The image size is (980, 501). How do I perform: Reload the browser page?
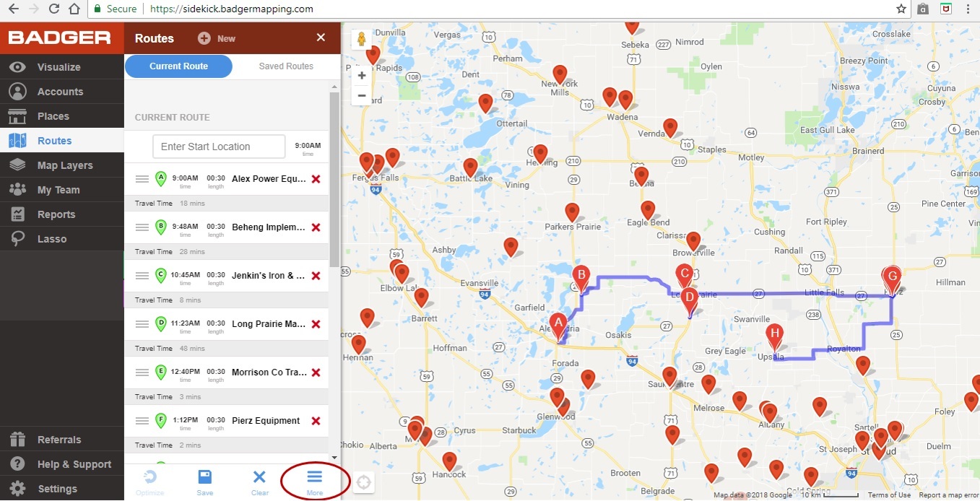(x=54, y=9)
